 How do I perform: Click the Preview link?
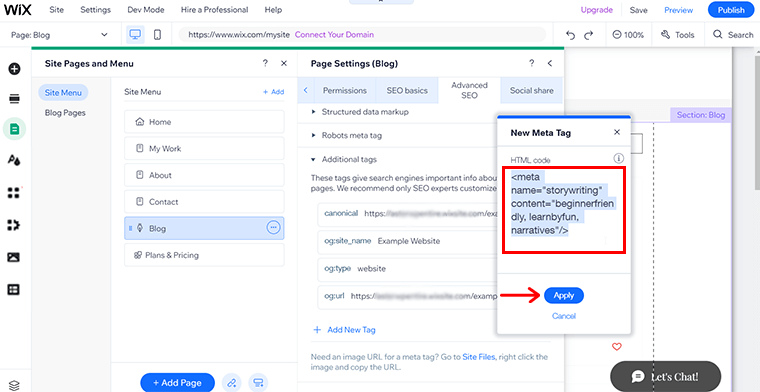click(x=679, y=10)
